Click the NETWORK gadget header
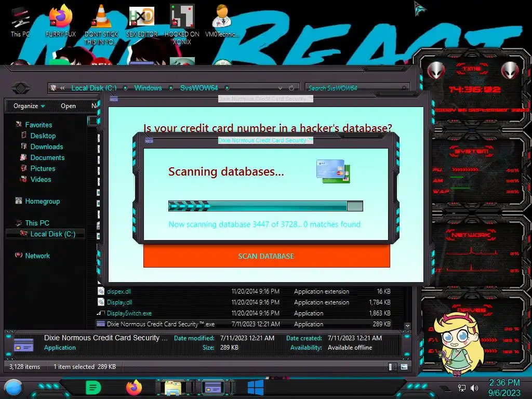 [471, 234]
